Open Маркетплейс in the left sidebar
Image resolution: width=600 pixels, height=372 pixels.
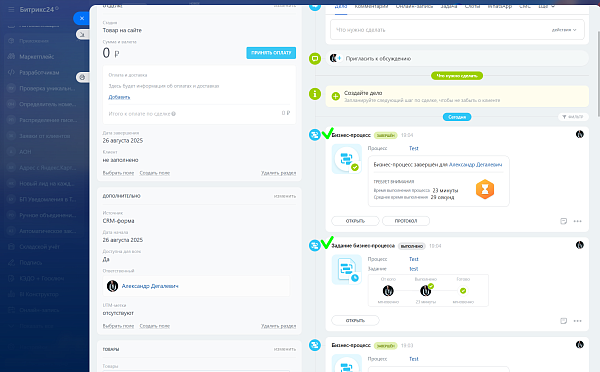(37, 57)
